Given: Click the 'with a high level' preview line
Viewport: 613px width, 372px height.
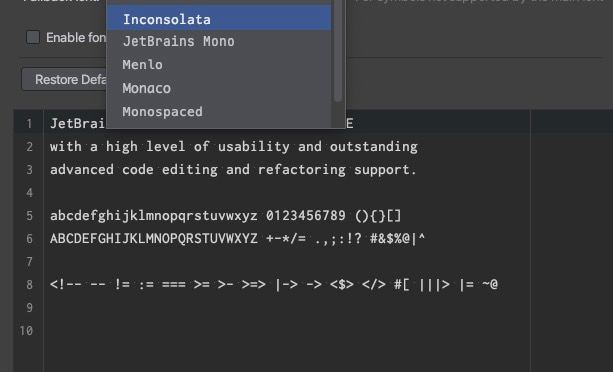Looking at the screenshot, I should (x=234, y=147).
